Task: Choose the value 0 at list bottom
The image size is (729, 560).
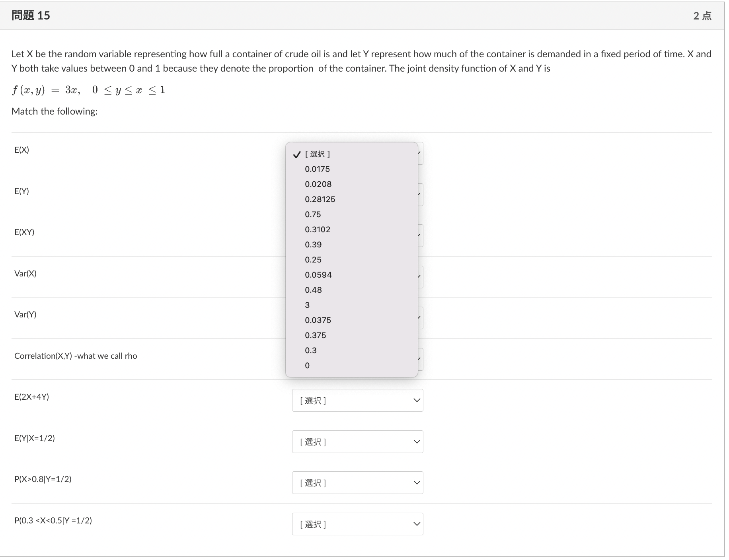Action: coord(306,365)
